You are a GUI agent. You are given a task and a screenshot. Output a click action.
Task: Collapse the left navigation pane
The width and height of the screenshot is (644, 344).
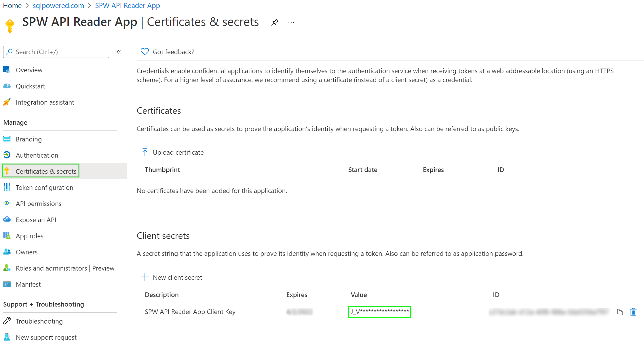pos(119,52)
